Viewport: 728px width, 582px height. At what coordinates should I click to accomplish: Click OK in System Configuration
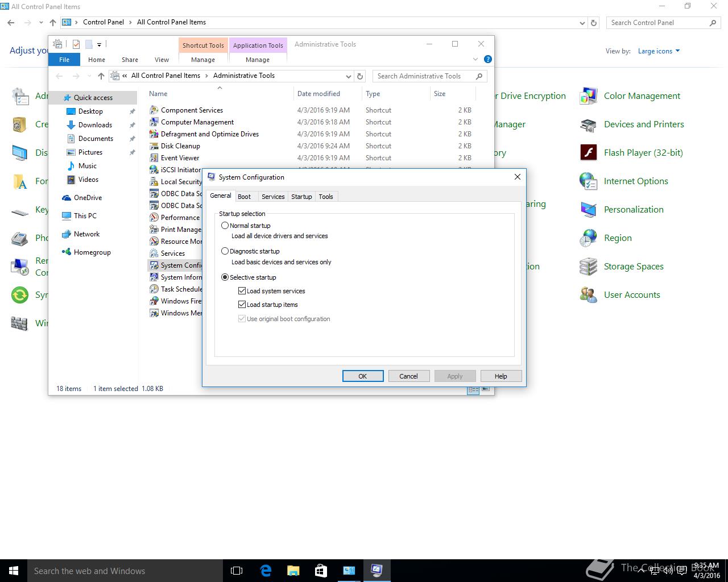363,376
